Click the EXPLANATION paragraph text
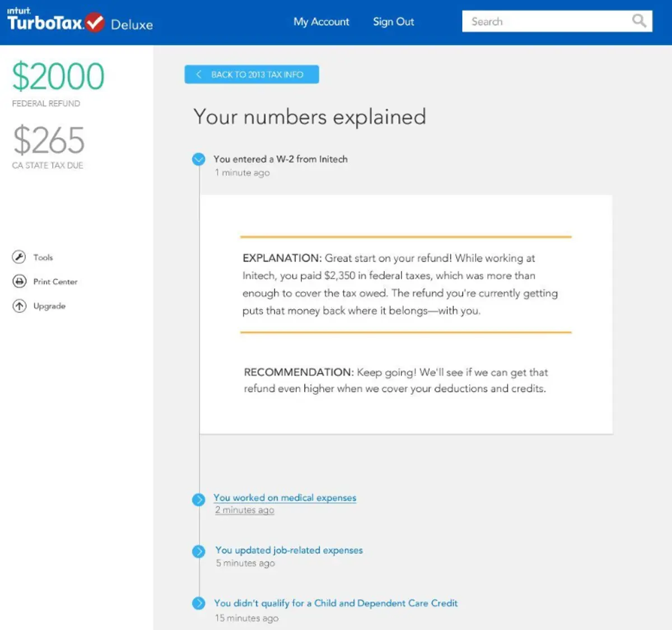The height and width of the screenshot is (630, 672). tap(400, 284)
